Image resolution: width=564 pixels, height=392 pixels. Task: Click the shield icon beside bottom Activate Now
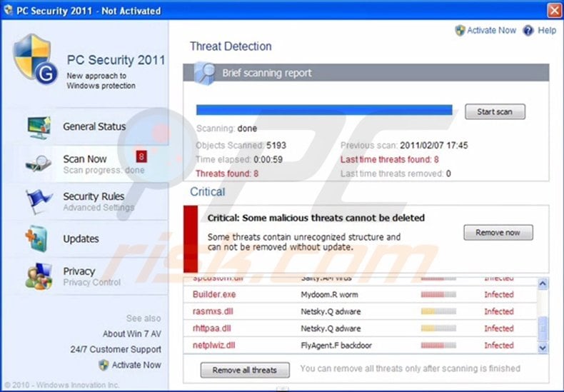click(104, 365)
